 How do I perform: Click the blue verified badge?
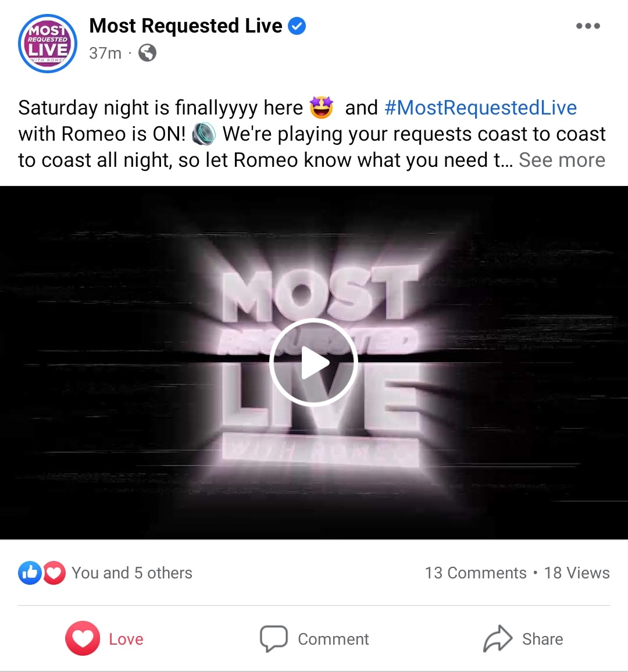pos(297,26)
